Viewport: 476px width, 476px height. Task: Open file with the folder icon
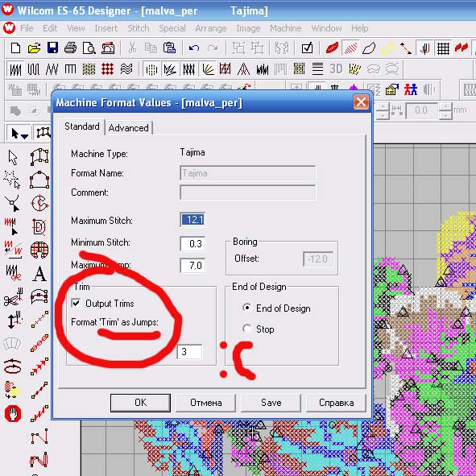[34, 48]
